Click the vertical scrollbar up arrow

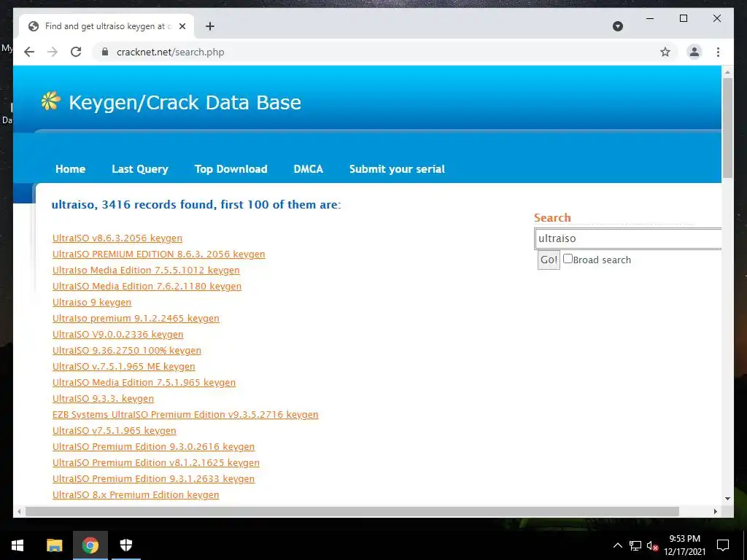coord(727,72)
